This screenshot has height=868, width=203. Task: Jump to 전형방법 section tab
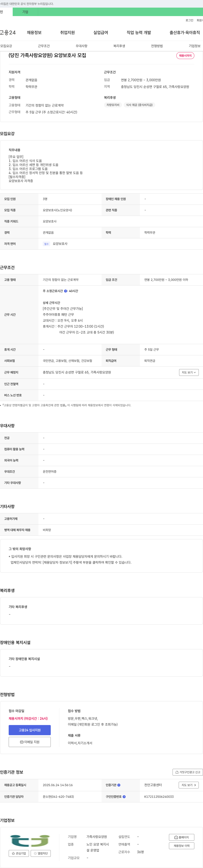[x=157, y=46]
